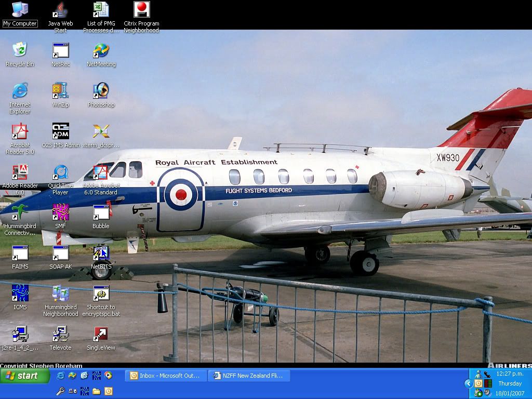Click the Hummingbird Neighborhood icon
Screen dimensions: 532x399
(60, 294)
